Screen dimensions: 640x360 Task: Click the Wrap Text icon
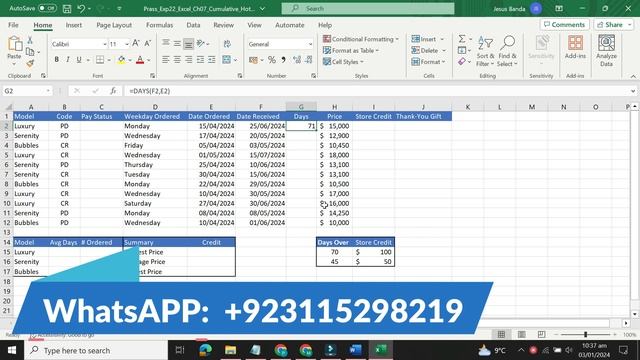point(227,44)
